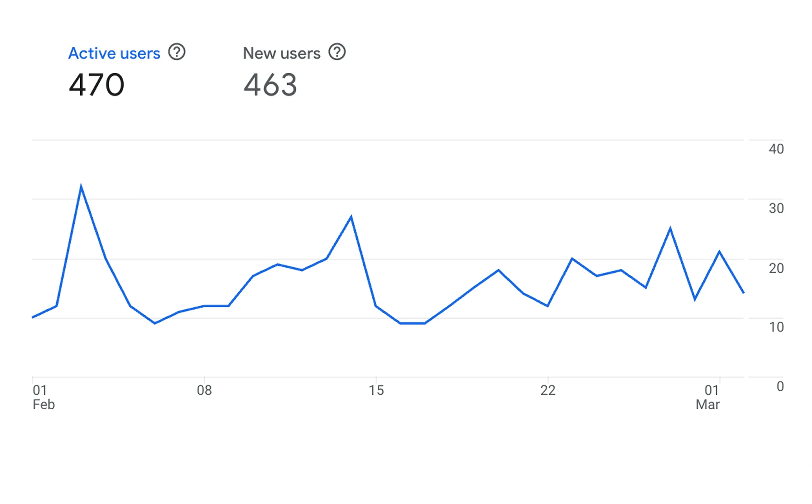Image resolution: width=812 pixels, height=504 pixels.
Task: Click the Active users count 470
Action: (x=96, y=85)
